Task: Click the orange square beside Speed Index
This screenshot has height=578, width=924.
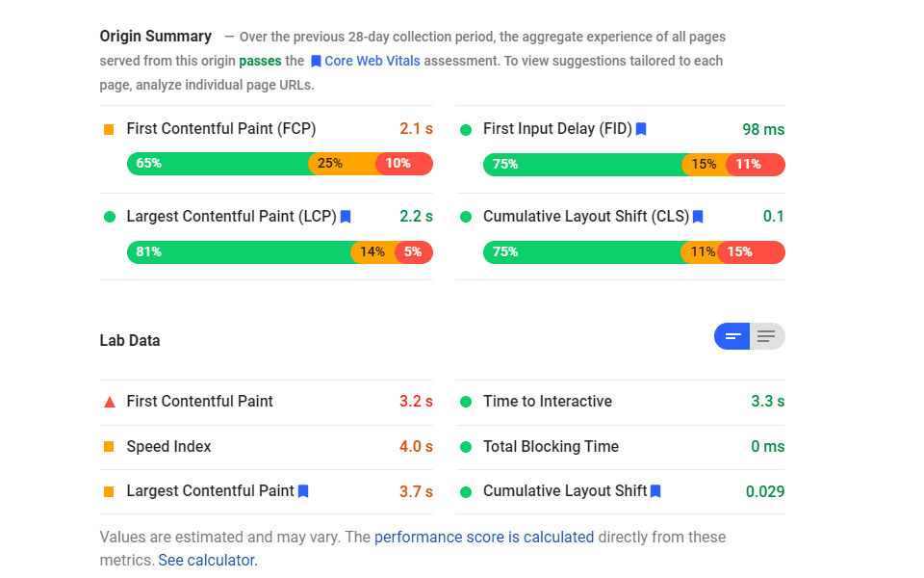Action: tap(109, 447)
